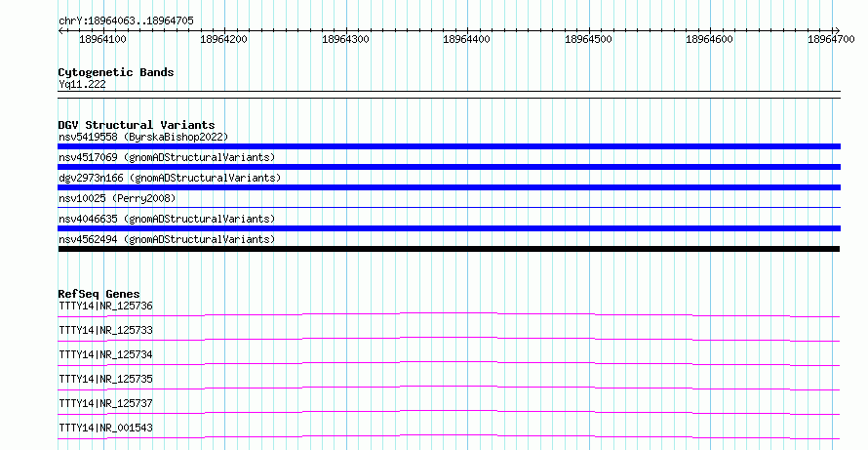Open variant nsv5419558 (ByrskaBishop2022) label
Viewport: 868px width, 450px height.
click(143, 137)
